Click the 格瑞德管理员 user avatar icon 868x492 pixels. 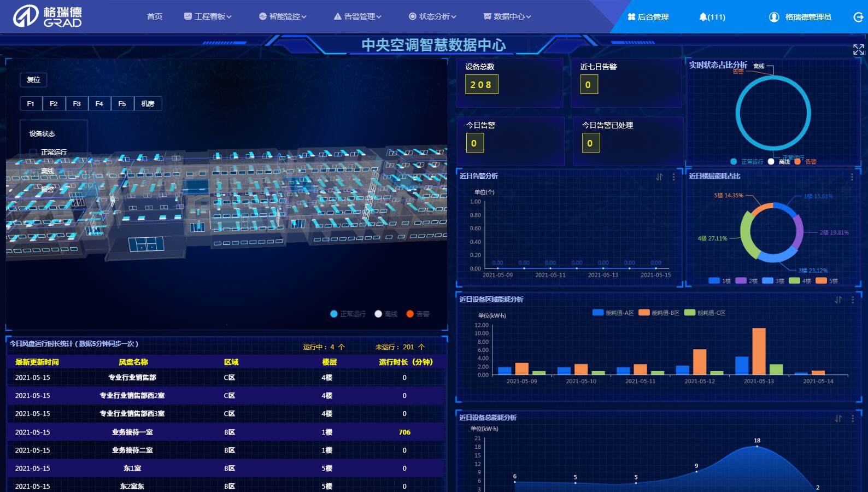(774, 17)
